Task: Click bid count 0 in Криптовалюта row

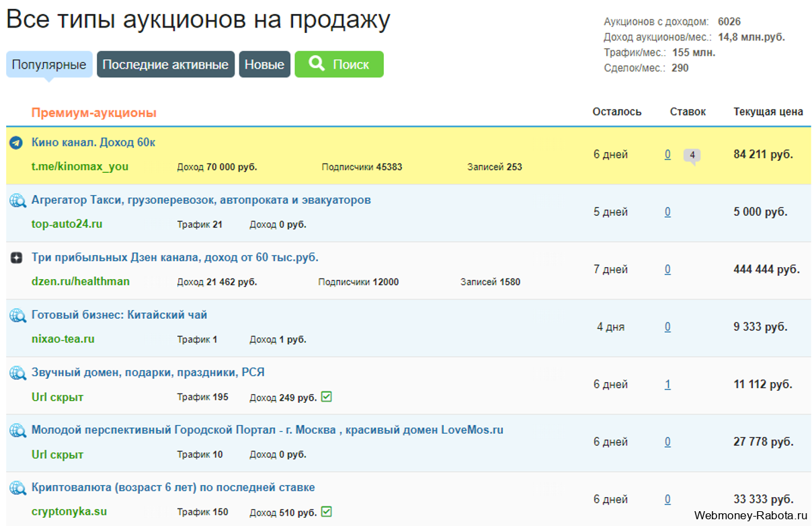Action: click(x=667, y=500)
